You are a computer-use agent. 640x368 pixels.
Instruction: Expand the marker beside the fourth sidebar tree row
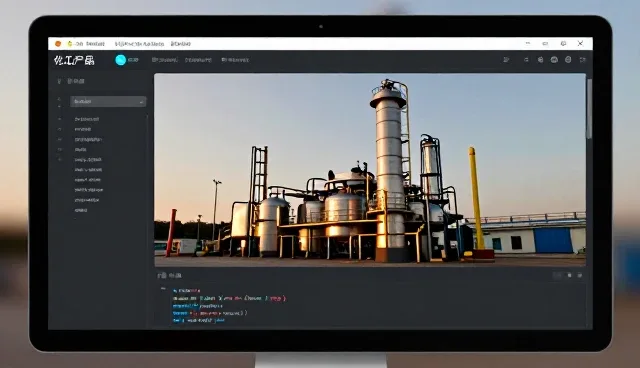point(60,150)
